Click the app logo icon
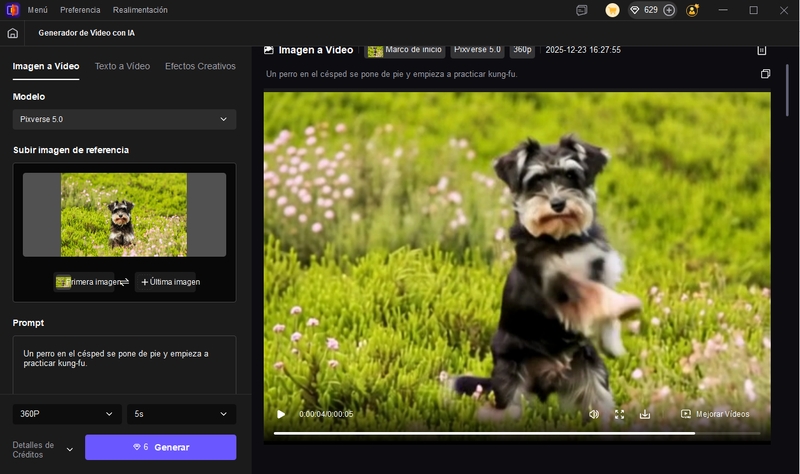The height and width of the screenshot is (474, 800). [12, 10]
